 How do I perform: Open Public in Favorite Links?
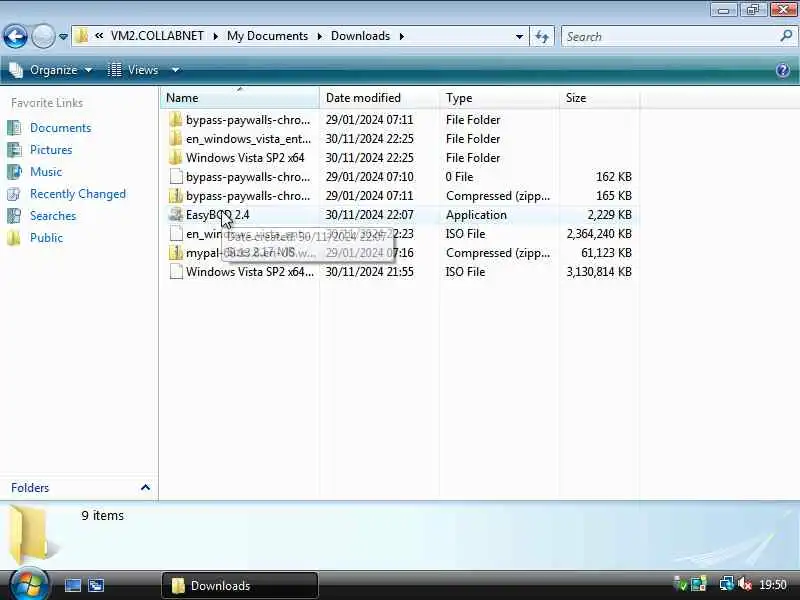click(x=46, y=238)
